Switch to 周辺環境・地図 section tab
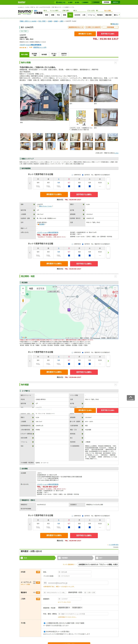The height and width of the screenshot is (644, 138). (x=34, y=55)
